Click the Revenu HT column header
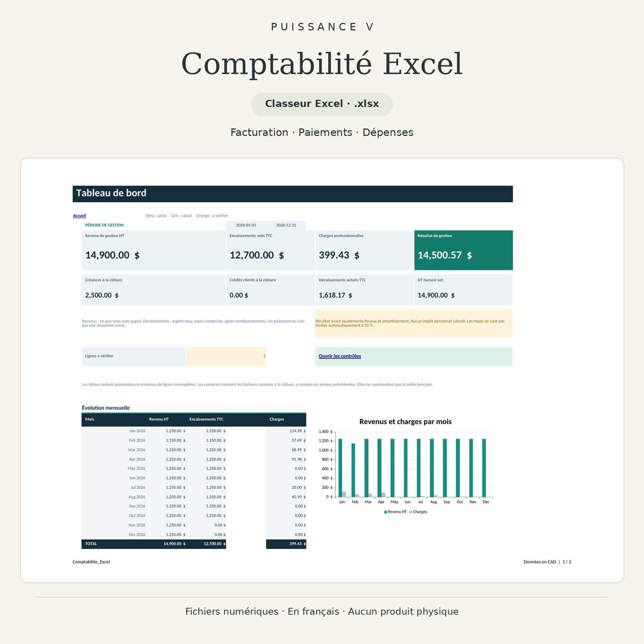This screenshot has width=644, height=644. (159, 420)
